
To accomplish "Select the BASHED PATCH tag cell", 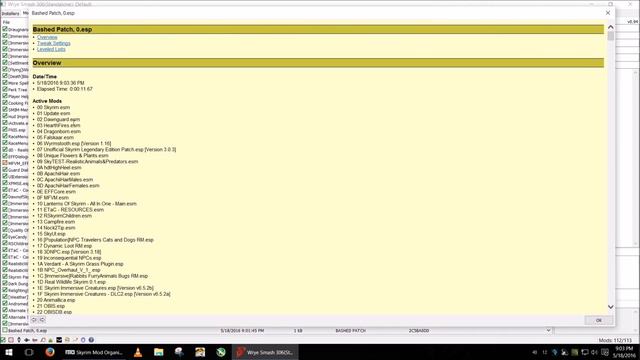I will (350, 331).
